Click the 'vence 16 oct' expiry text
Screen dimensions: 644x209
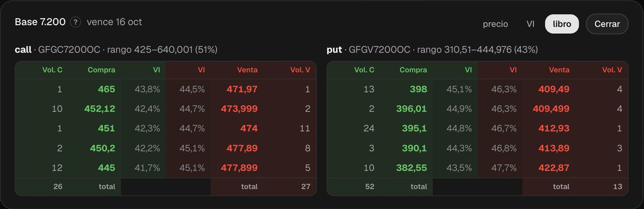(114, 23)
